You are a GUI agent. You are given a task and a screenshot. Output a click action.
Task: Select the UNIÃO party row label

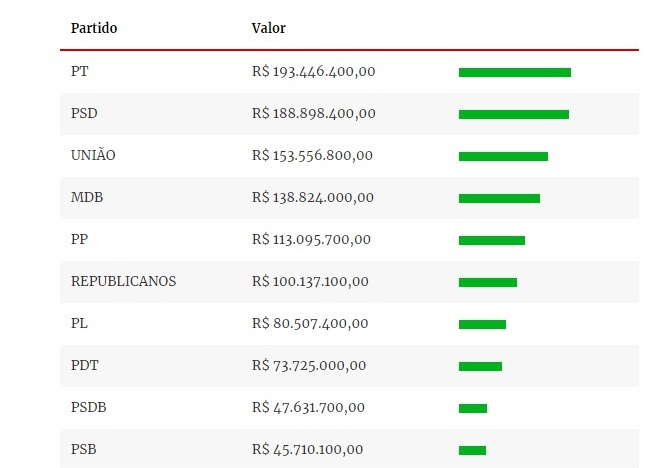(x=93, y=156)
